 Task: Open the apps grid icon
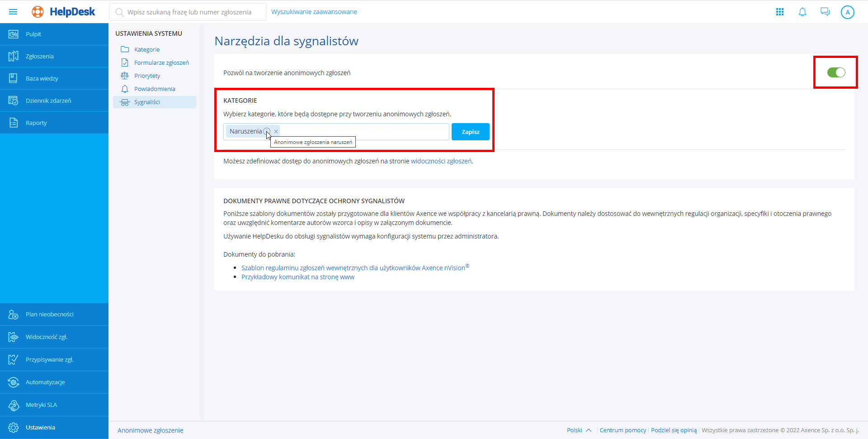point(780,12)
